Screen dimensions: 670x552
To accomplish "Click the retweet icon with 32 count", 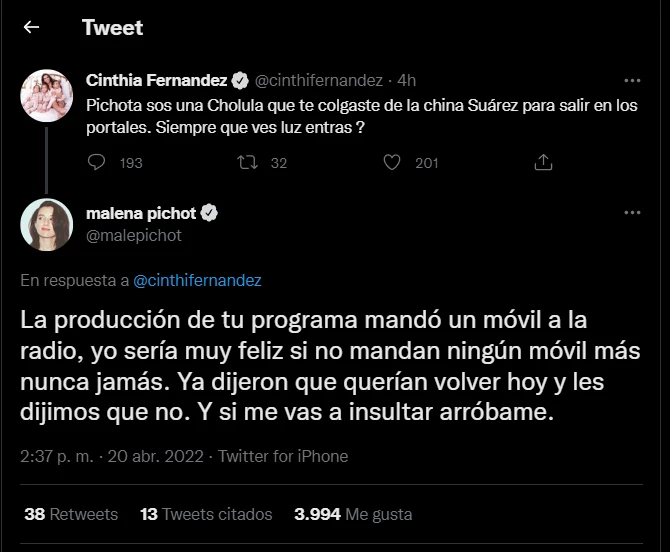I will click(246, 162).
